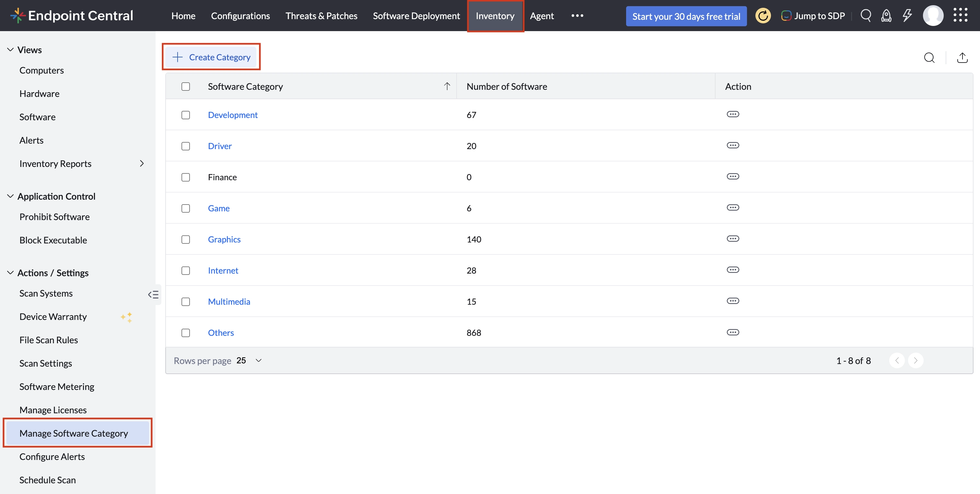Check the Driver category checkbox
The height and width of the screenshot is (494, 980).
pos(186,146)
